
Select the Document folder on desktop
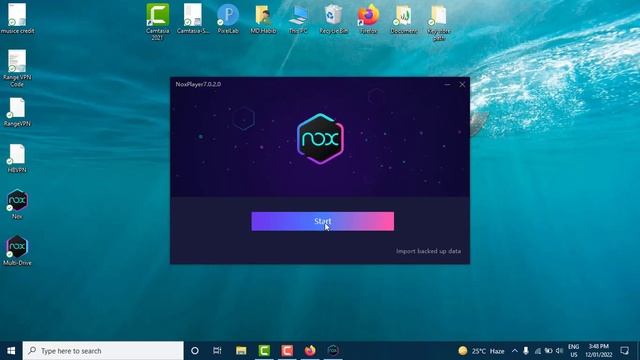(x=403, y=19)
